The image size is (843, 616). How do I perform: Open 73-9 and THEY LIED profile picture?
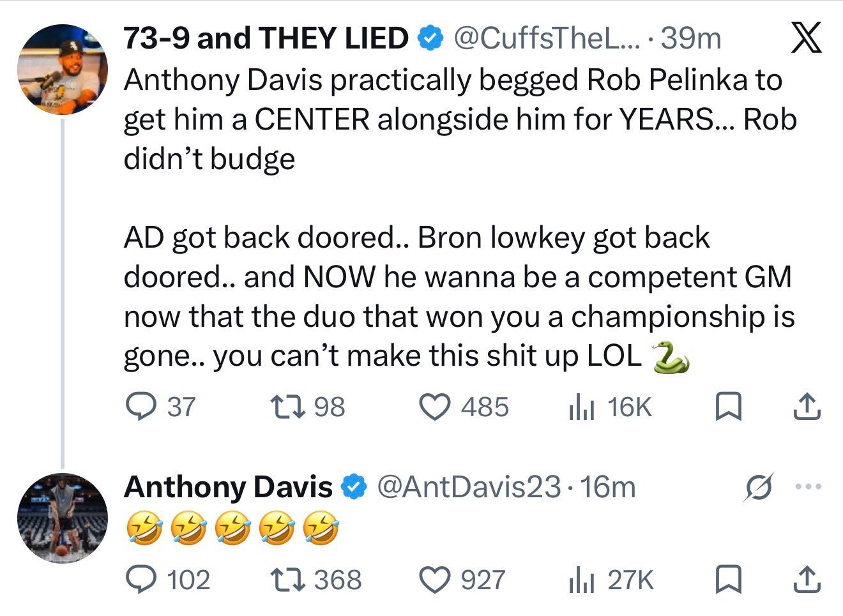coord(62,69)
